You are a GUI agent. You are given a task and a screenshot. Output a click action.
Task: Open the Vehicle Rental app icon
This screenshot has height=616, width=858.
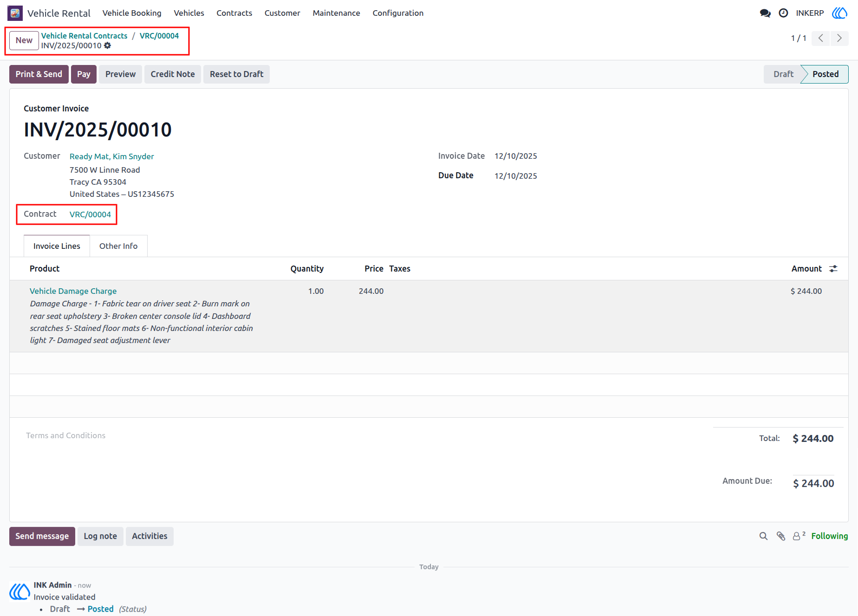tap(15, 13)
